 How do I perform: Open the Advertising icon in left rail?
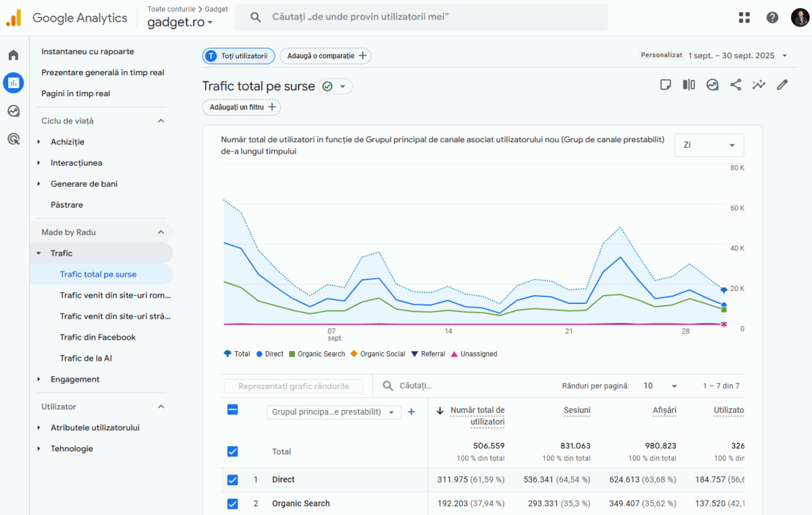coord(14,139)
